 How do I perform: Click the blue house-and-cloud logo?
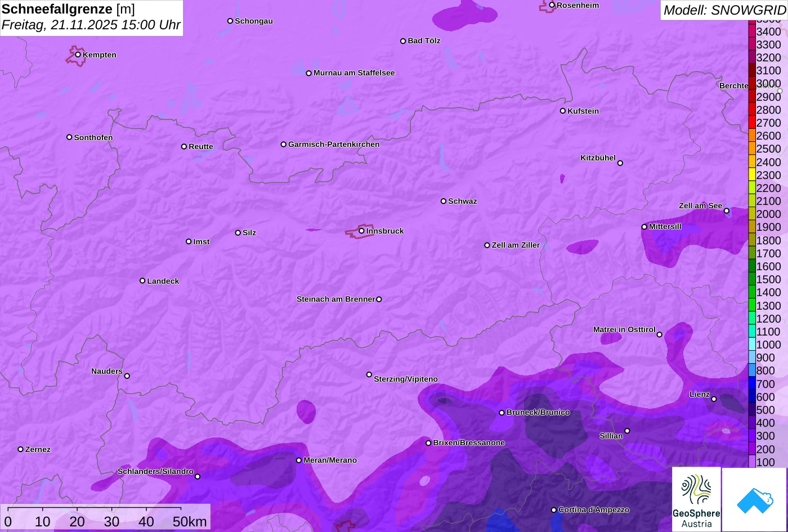pyautogui.click(x=754, y=499)
